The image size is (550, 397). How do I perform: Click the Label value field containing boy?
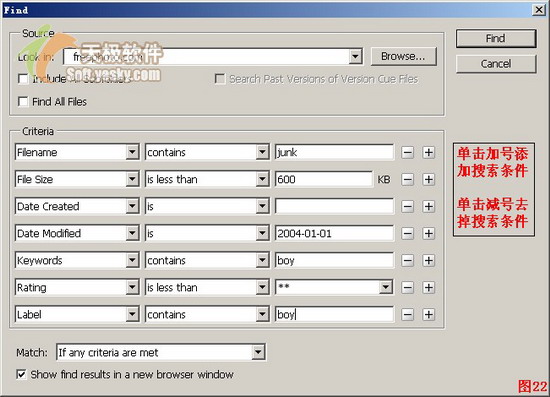click(x=334, y=314)
